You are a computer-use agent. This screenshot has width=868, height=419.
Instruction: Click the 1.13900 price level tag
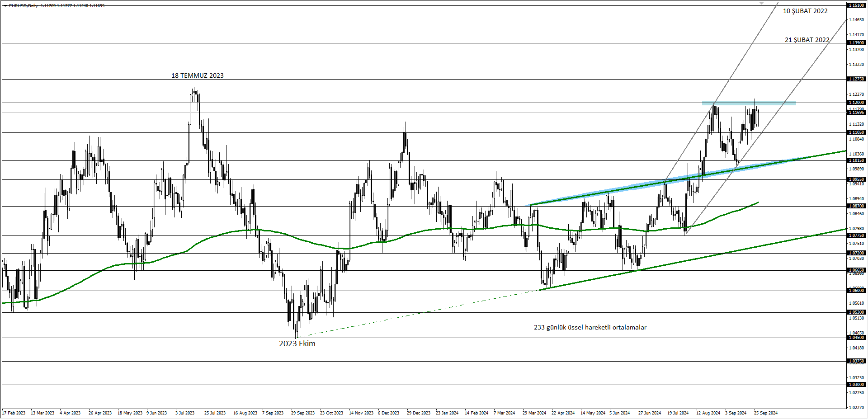pos(856,43)
